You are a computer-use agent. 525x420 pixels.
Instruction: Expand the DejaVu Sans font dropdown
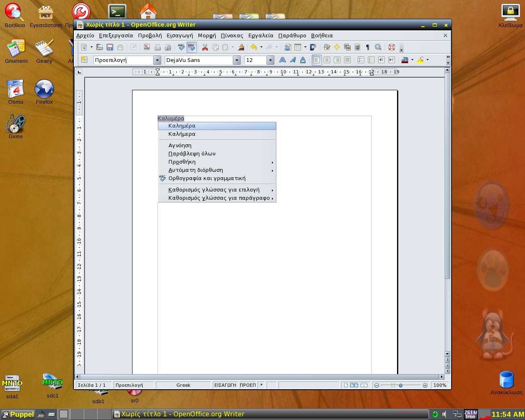(237, 60)
